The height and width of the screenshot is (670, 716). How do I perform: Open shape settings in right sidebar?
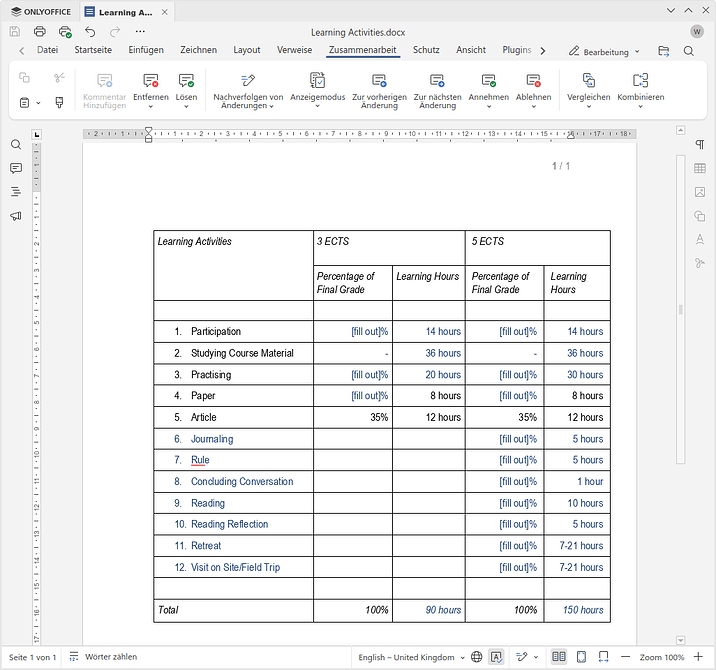click(x=700, y=216)
